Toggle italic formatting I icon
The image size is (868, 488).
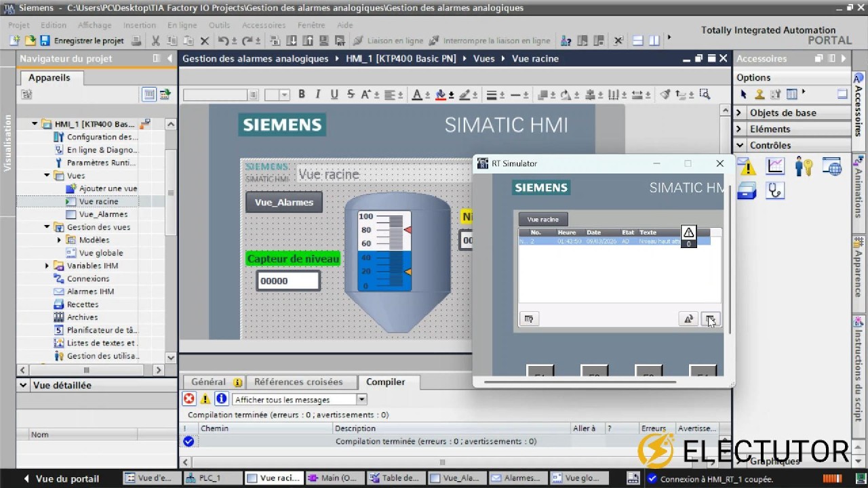[x=317, y=94]
